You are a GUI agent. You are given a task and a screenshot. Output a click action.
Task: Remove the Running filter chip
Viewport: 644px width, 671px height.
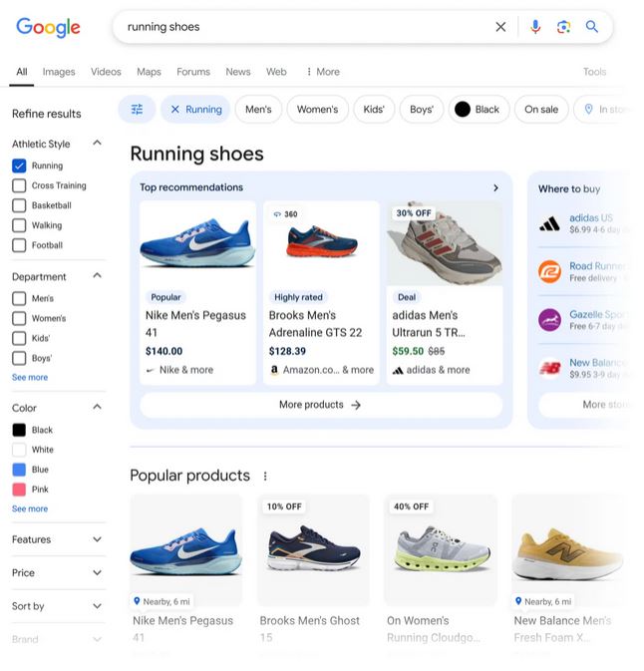click(x=175, y=110)
